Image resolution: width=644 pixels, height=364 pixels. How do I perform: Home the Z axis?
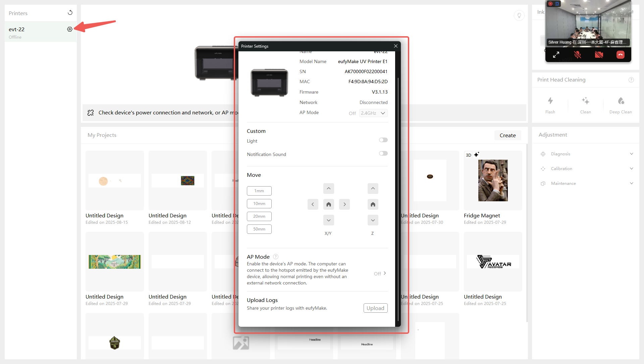coord(373,204)
